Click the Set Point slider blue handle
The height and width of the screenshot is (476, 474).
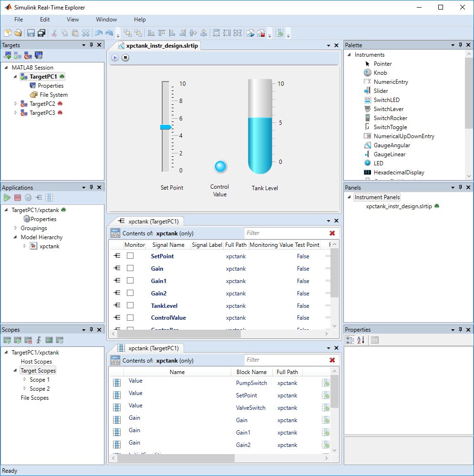click(165, 127)
